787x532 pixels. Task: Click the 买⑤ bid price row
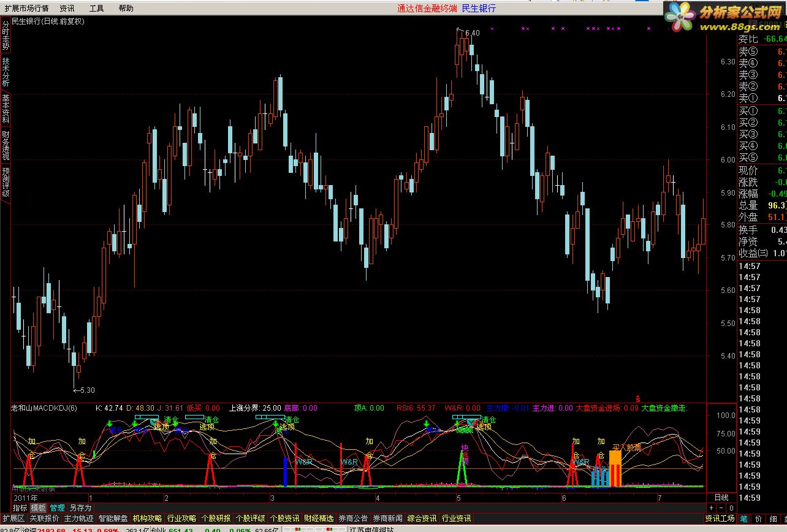pyautogui.click(x=762, y=158)
